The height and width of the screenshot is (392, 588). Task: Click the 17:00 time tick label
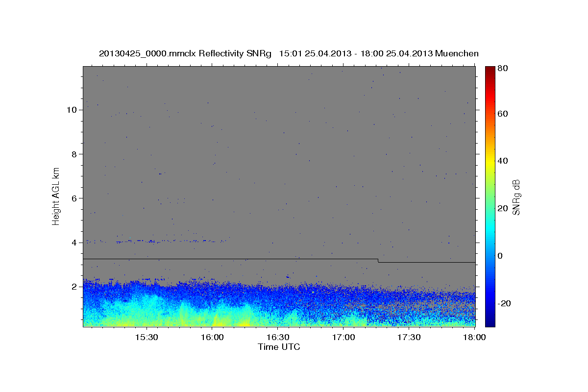[x=344, y=338]
